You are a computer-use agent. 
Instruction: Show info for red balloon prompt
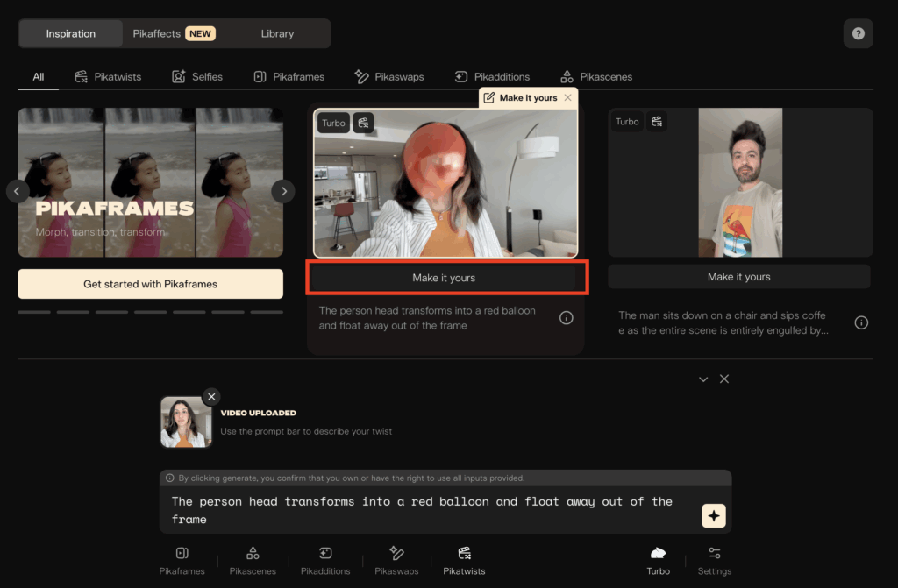pos(567,318)
